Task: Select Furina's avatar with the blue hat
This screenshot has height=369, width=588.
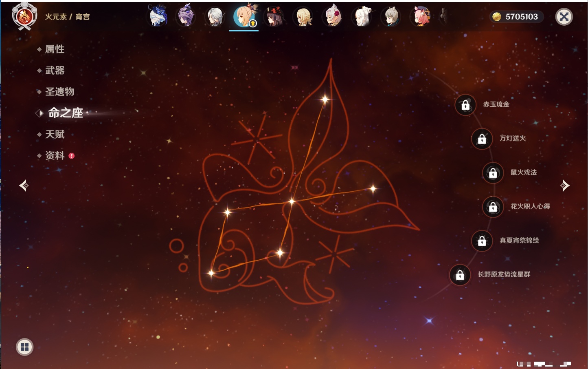Action: coord(158,16)
